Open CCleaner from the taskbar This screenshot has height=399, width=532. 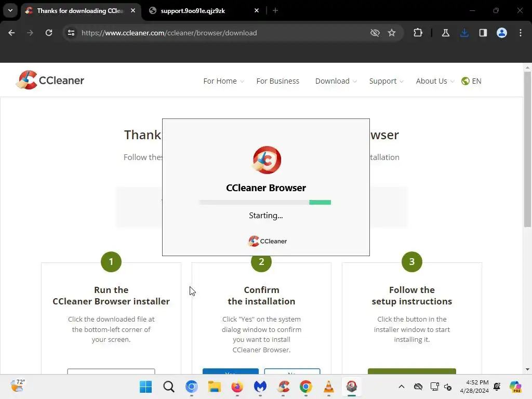click(x=283, y=387)
